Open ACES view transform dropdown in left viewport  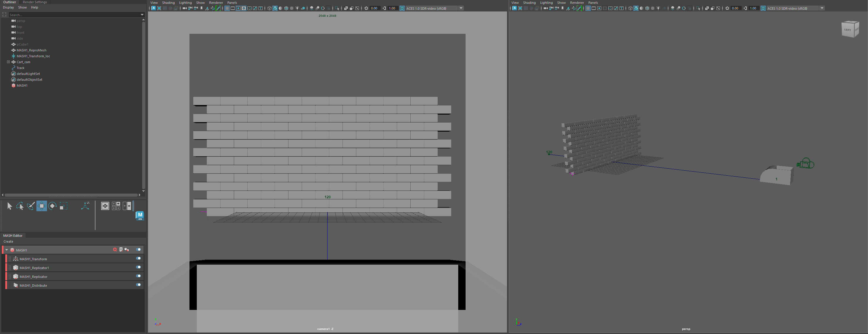(461, 8)
